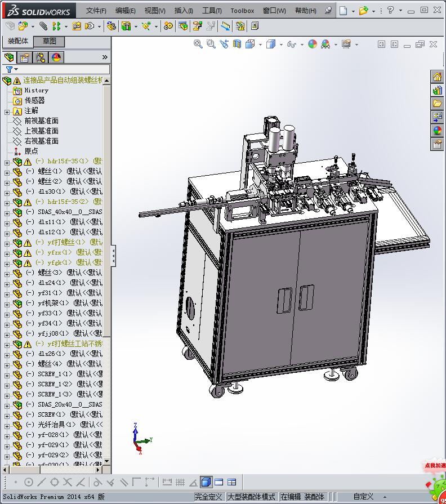Click the Insert Components icon in assembly toolbar
The width and height of the screenshot is (446, 504).
pyautogui.click(x=23, y=26)
